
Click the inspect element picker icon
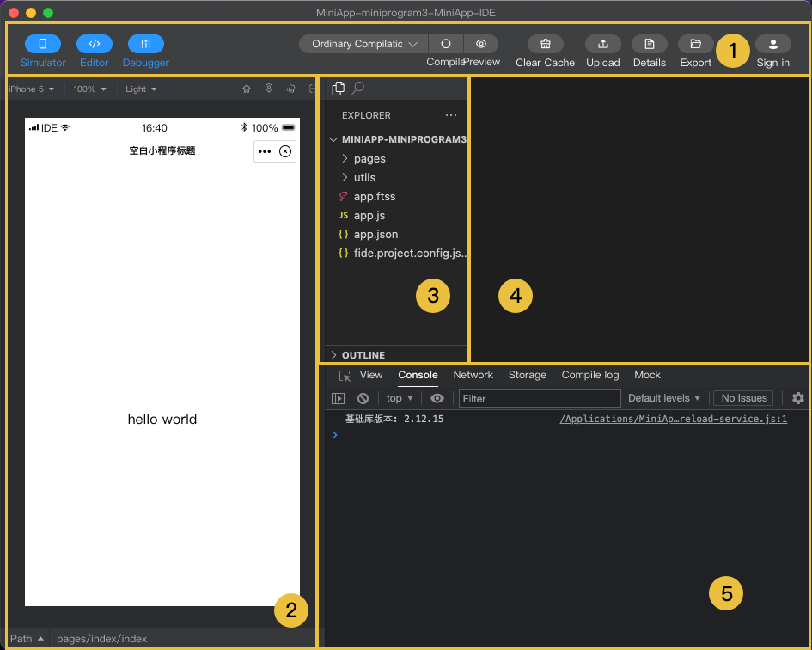[345, 376]
